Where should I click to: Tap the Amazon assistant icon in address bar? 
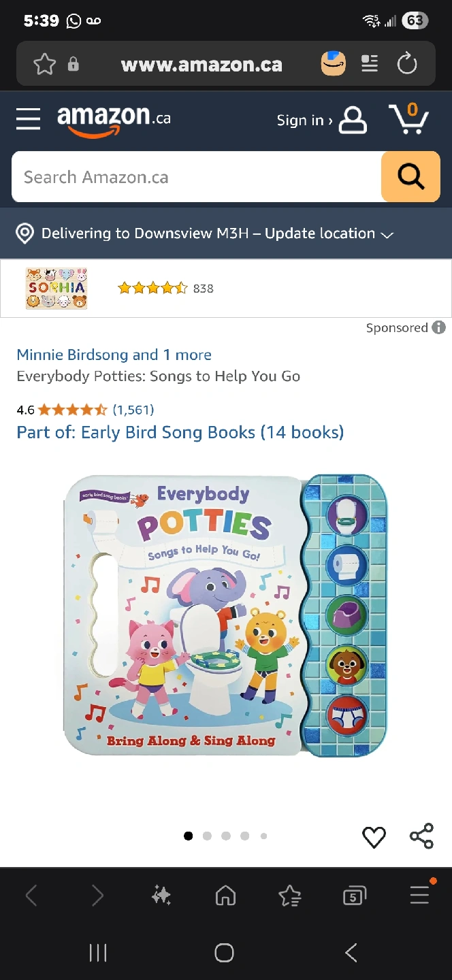pyautogui.click(x=334, y=64)
